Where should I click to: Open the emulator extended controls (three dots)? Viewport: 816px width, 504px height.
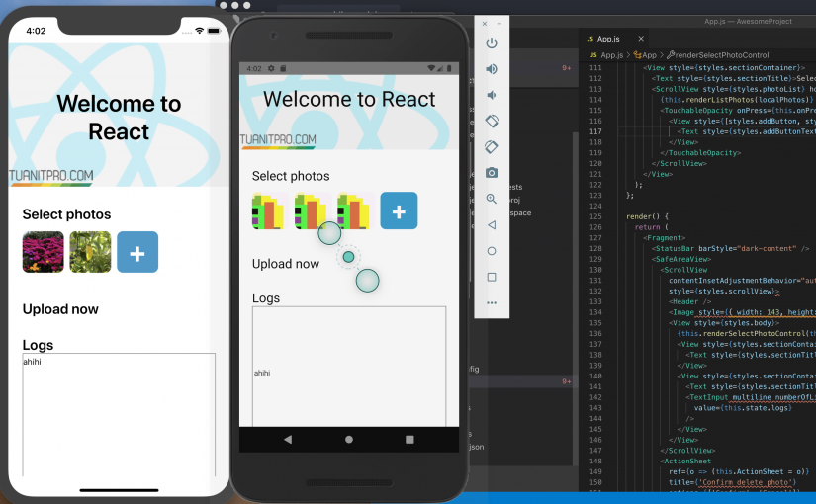coord(492,302)
